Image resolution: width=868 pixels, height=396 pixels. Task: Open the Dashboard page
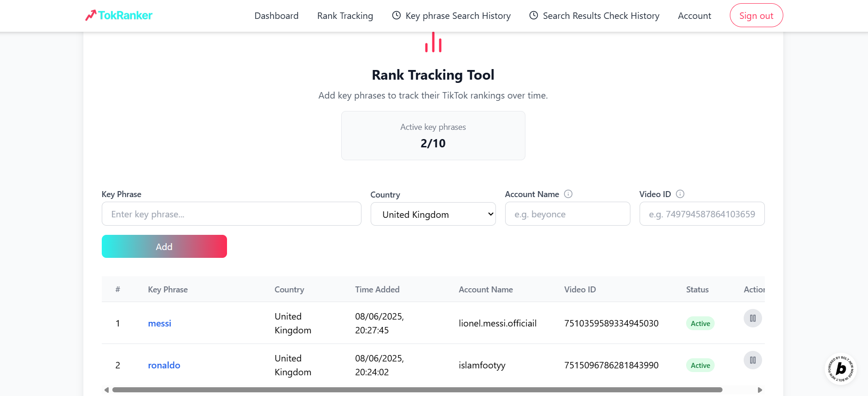[276, 16]
